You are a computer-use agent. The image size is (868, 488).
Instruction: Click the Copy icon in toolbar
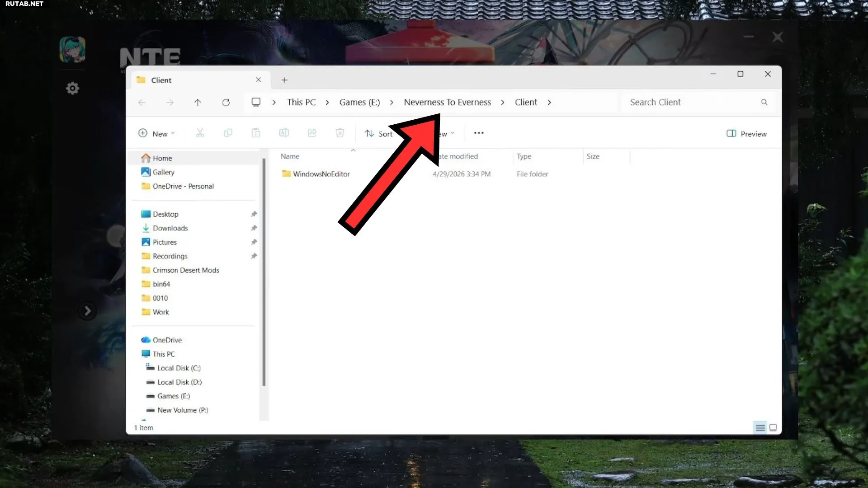click(228, 133)
